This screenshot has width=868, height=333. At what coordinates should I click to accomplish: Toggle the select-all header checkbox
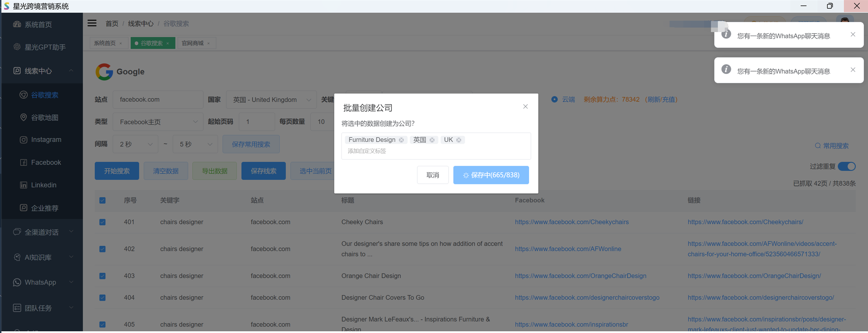[103, 200]
